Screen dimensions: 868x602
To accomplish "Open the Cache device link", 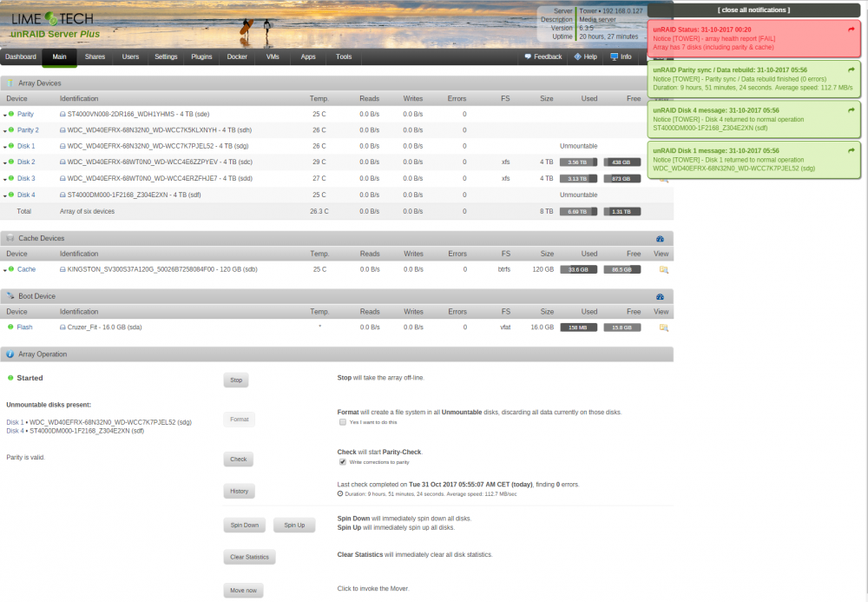I will click(x=26, y=269).
